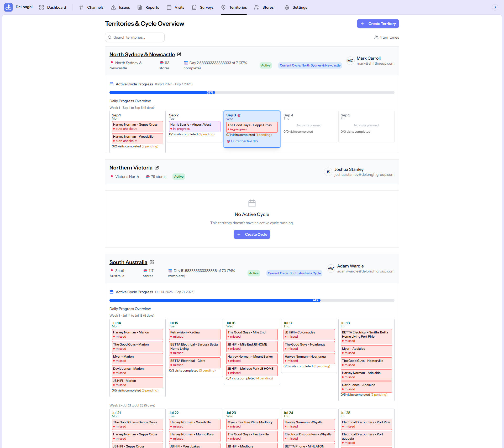This screenshot has height=448, width=504.
Task: Click calendar icon beside Jul 14 cycle progress
Action: click(x=112, y=292)
